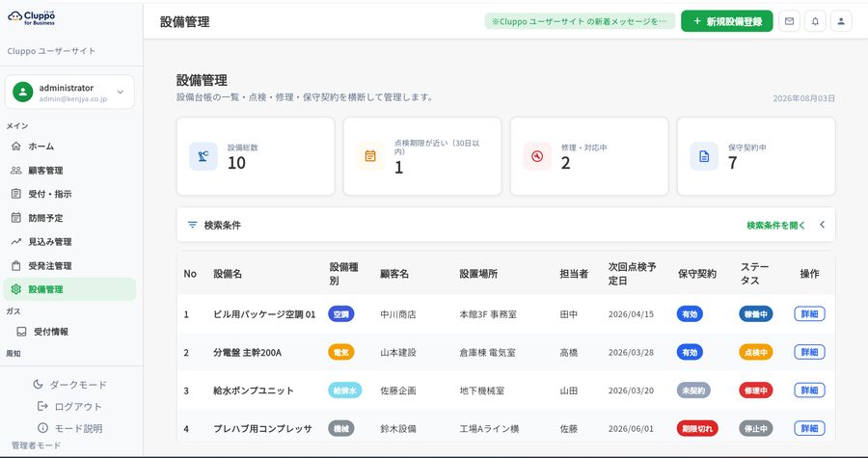Click 新規設備登録 button
This screenshot has width=868, height=458.
[x=726, y=21]
